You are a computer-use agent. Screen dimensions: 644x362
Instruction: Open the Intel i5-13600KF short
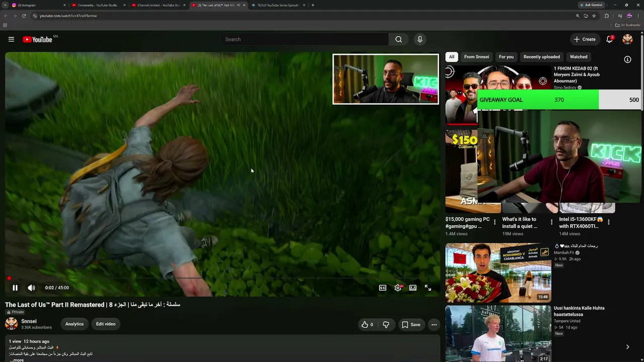581,222
